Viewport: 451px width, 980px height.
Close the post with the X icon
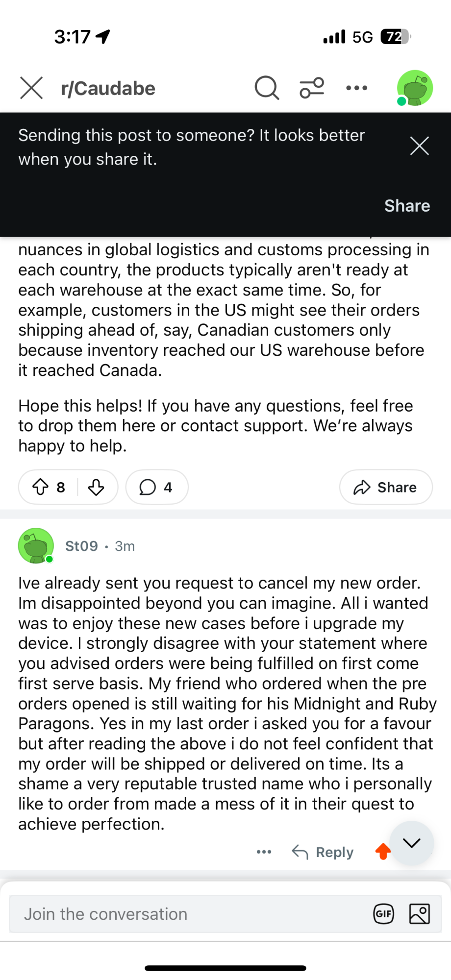(x=31, y=88)
